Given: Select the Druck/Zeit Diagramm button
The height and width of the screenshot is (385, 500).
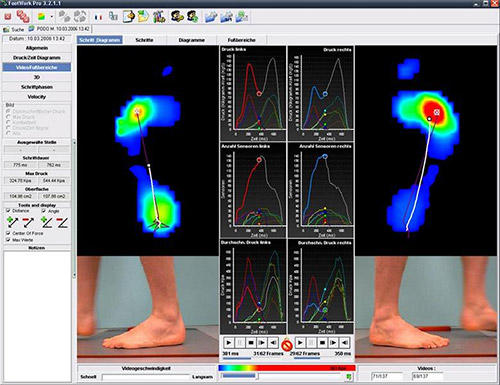Looking at the screenshot, I should [37, 58].
